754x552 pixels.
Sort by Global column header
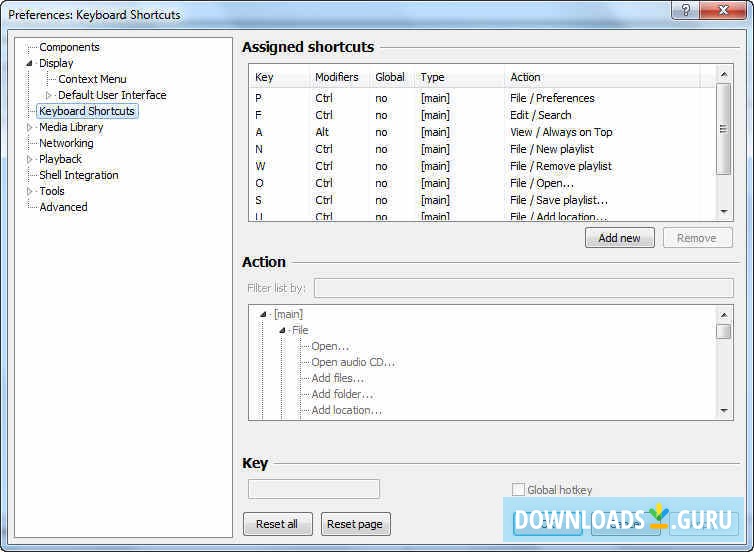click(392, 77)
